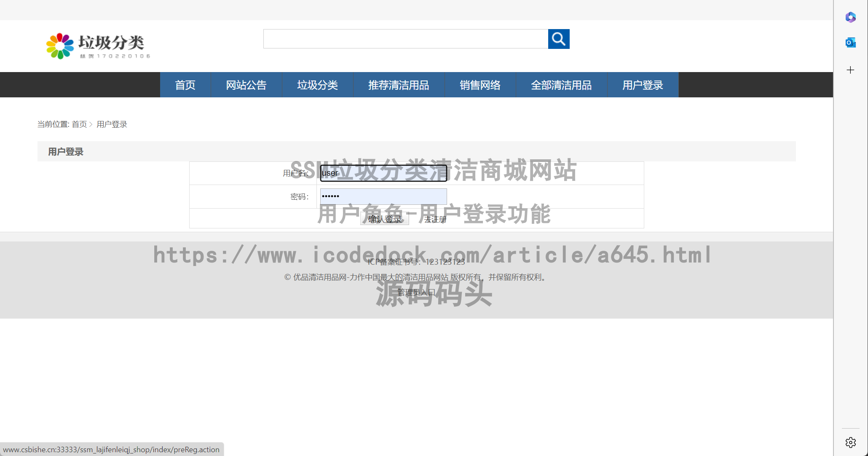
Task: Click the password input field
Action: pos(383,196)
